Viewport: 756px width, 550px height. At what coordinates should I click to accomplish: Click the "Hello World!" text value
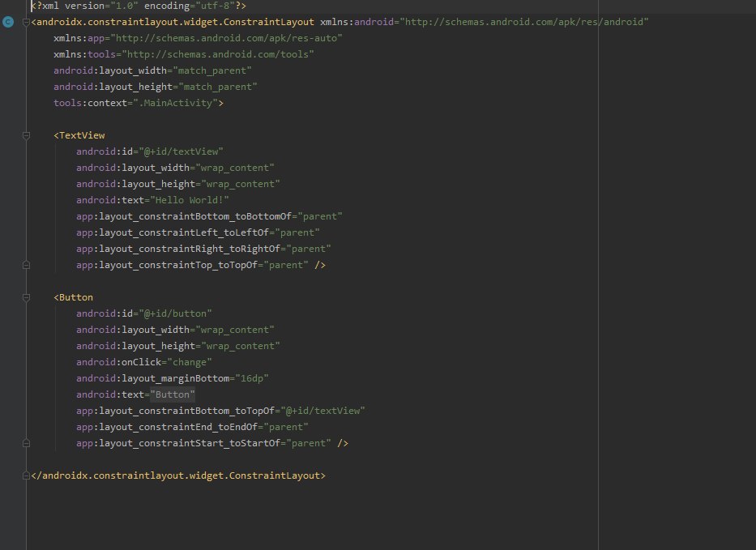pos(190,200)
